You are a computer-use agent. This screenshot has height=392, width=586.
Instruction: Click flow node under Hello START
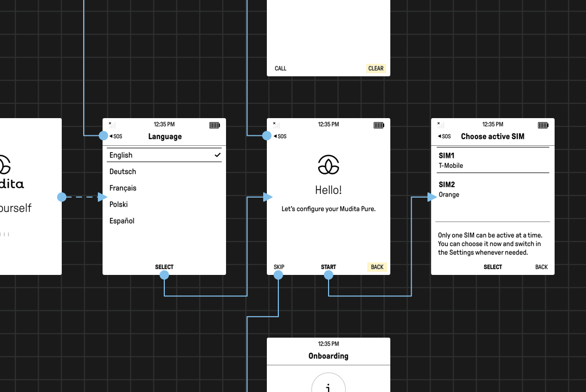(x=328, y=275)
